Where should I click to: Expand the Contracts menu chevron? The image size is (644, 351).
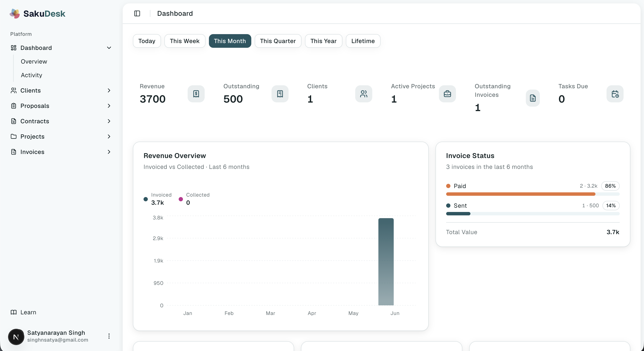point(109,121)
